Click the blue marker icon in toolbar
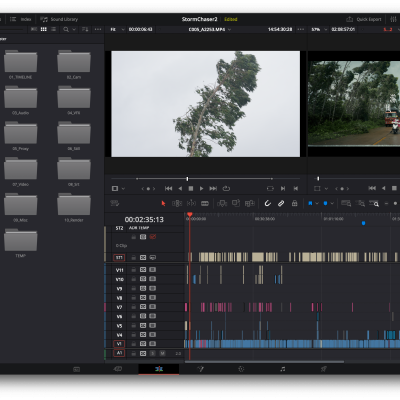The height and width of the screenshot is (400, 400). [325, 203]
